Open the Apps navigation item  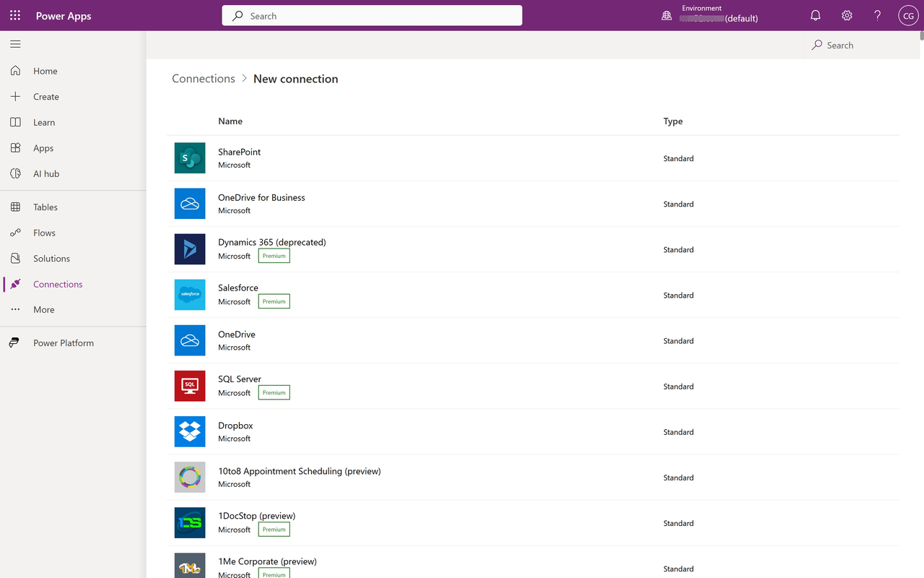73,147
